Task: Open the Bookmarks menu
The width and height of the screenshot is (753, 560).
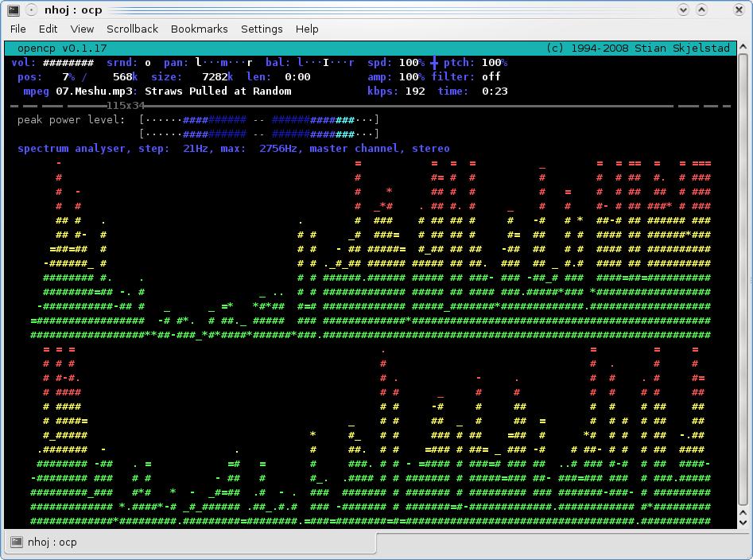Action: pyautogui.click(x=200, y=29)
